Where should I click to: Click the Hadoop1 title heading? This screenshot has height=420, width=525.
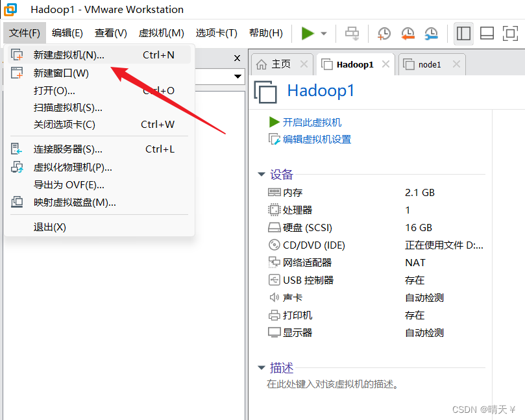click(321, 91)
